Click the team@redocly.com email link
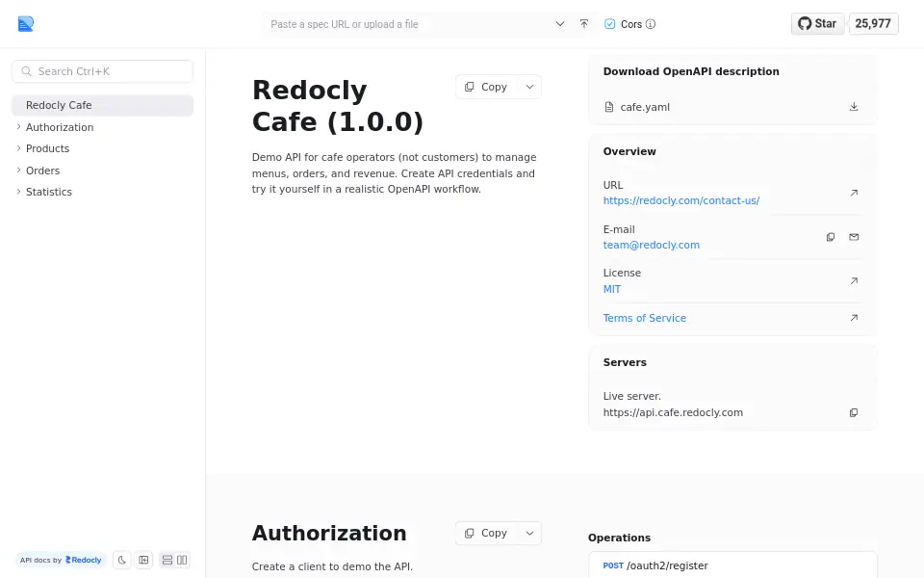 (652, 245)
